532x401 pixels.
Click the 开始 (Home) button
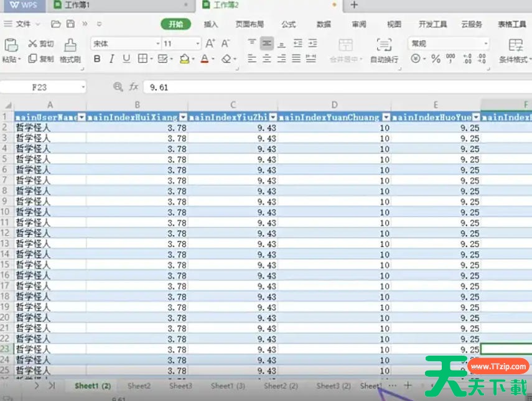pyautogui.click(x=176, y=24)
